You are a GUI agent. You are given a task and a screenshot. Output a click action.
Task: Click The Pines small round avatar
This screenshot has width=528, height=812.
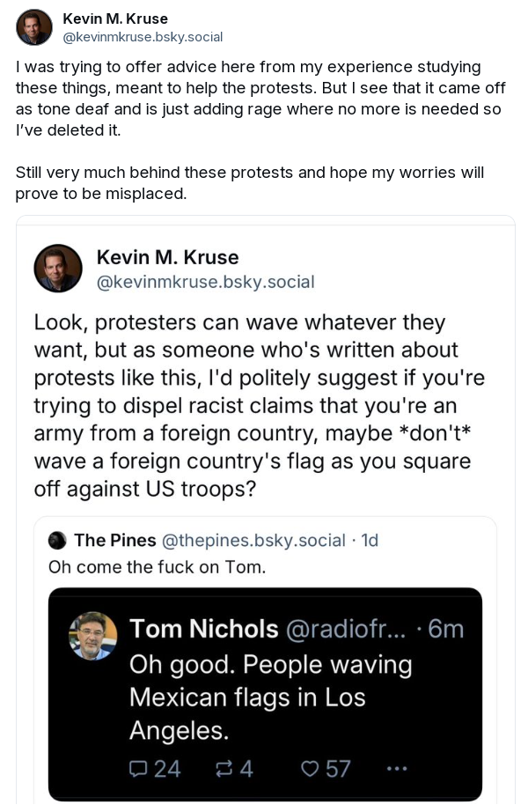coord(58,540)
